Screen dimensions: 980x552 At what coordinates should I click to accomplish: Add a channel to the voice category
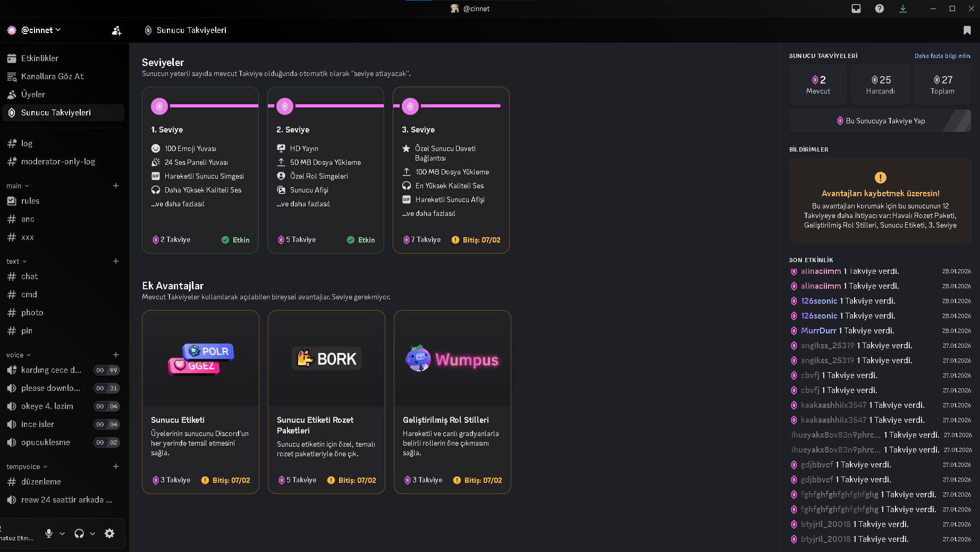(x=116, y=355)
